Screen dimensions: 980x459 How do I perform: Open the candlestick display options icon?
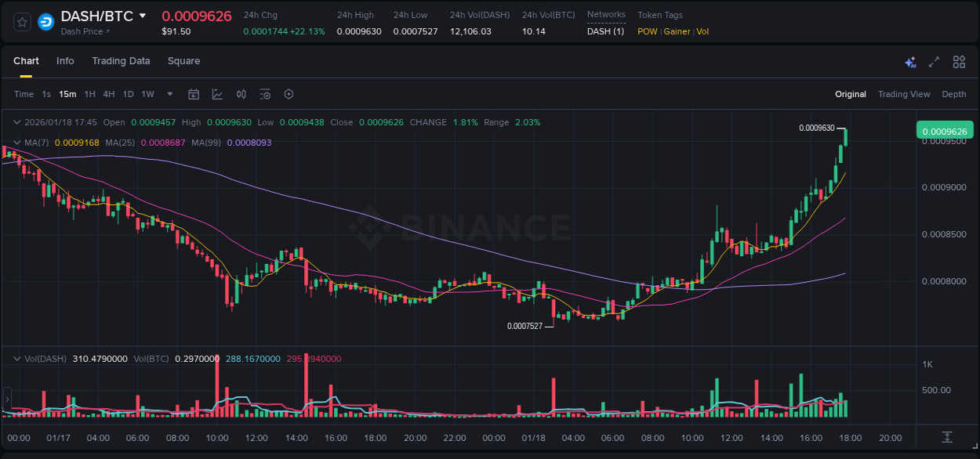241,94
